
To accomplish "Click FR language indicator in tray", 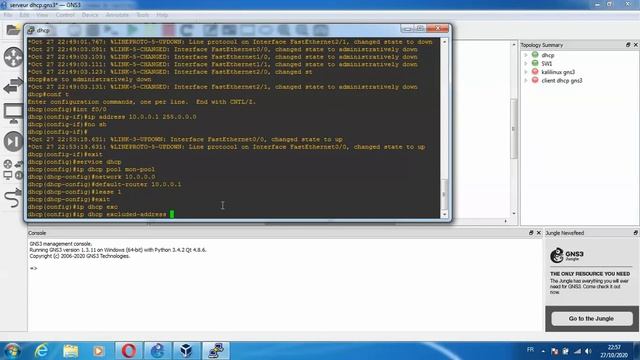I will click(x=530, y=350).
